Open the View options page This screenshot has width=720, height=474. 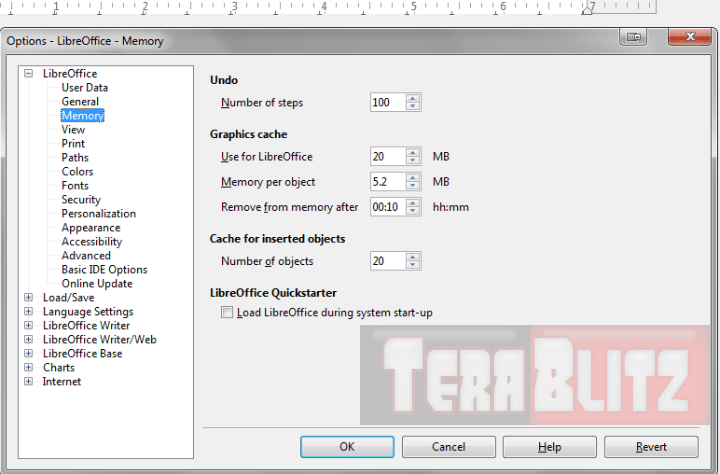(x=73, y=130)
